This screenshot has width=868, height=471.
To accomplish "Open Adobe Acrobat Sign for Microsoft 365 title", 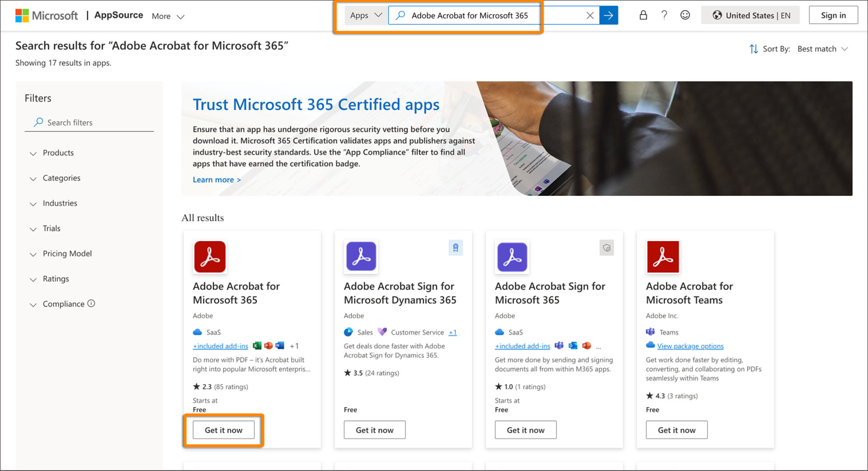I will tap(550, 293).
